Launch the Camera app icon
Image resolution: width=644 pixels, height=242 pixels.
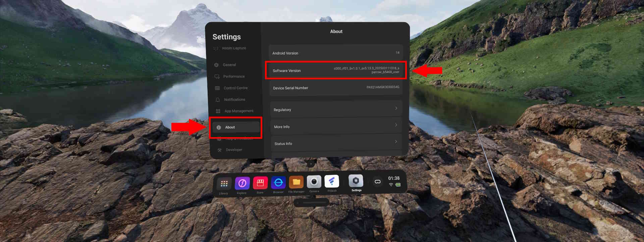314,182
